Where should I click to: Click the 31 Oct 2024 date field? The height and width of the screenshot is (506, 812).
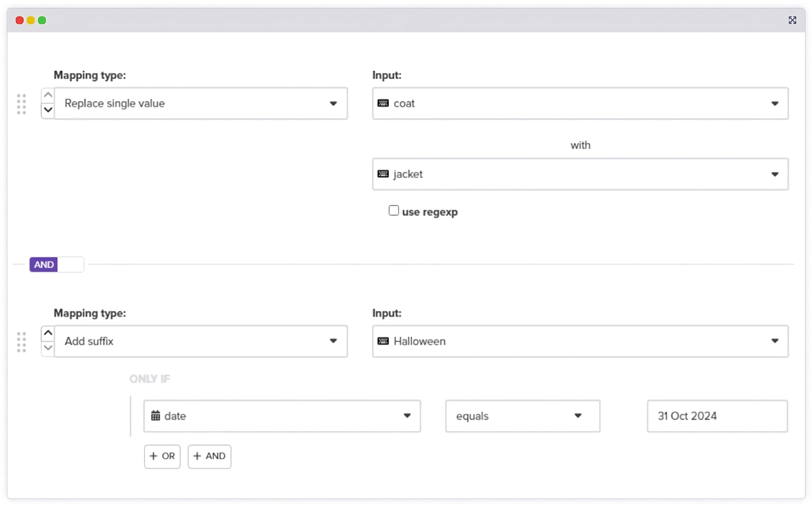coord(717,416)
